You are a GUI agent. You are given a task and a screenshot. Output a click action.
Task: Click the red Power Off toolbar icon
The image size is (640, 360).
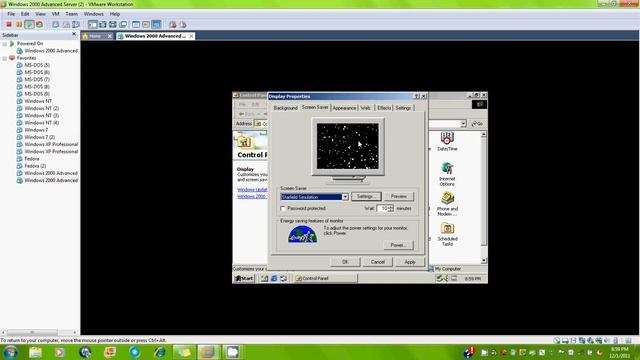[x=9, y=24]
